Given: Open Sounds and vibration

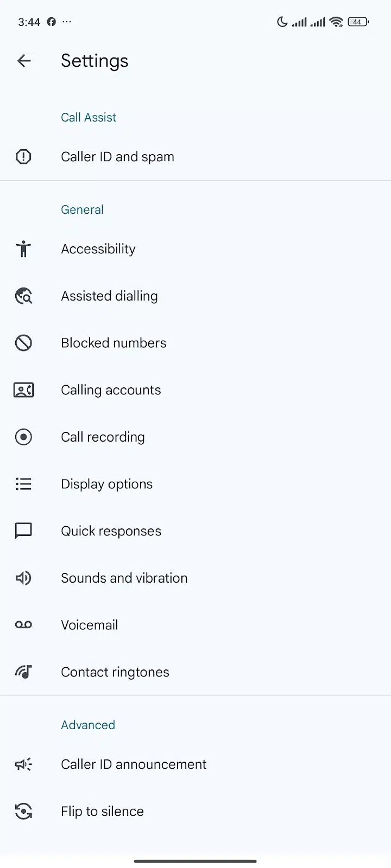Looking at the screenshot, I should 195,578.
